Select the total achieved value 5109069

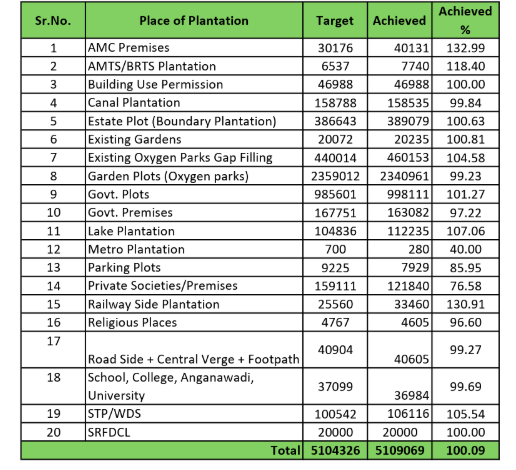399,451
